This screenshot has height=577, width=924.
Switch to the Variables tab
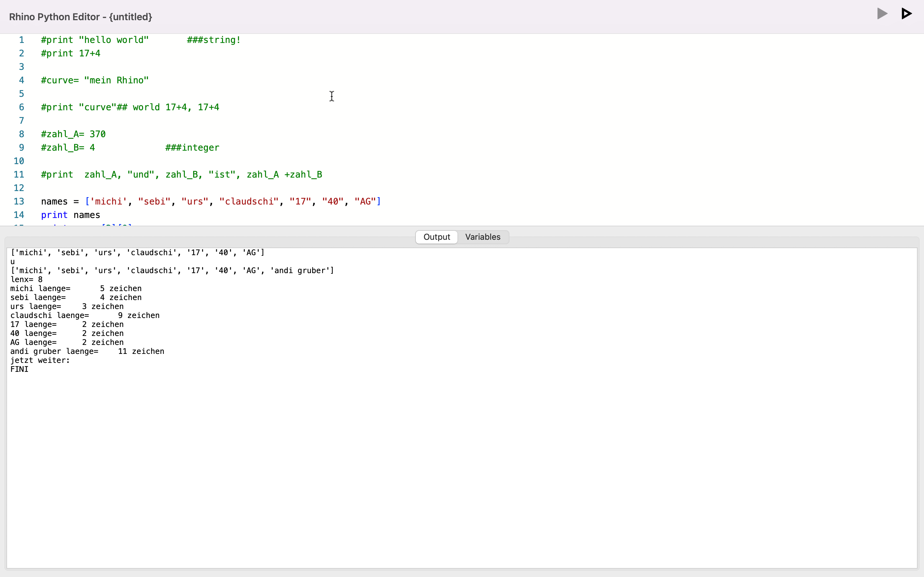point(483,237)
